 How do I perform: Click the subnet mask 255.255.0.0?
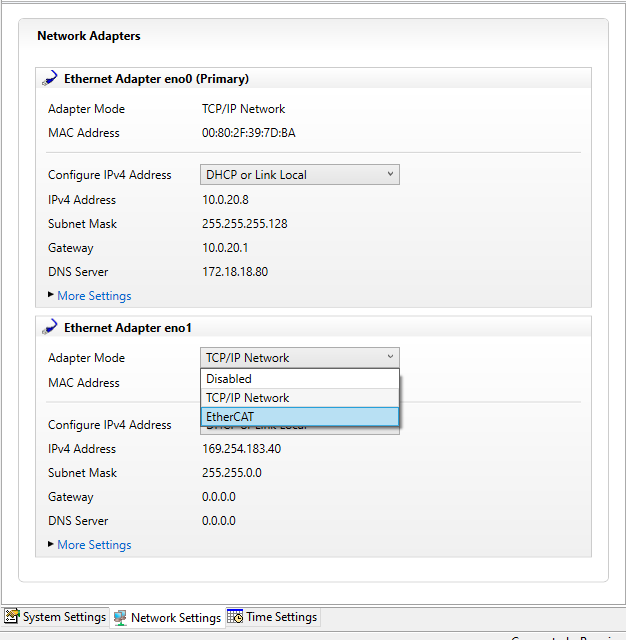pos(232,473)
